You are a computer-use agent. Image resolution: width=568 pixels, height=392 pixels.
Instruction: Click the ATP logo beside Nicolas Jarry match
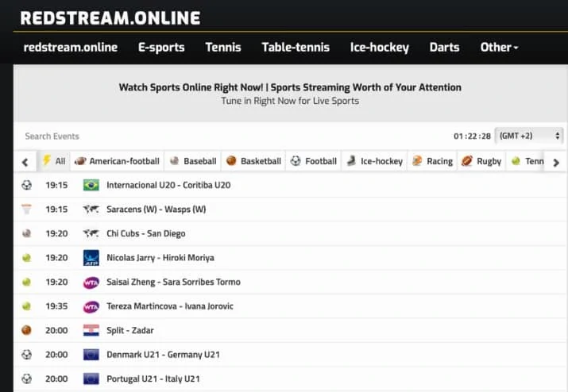point(91,258)
